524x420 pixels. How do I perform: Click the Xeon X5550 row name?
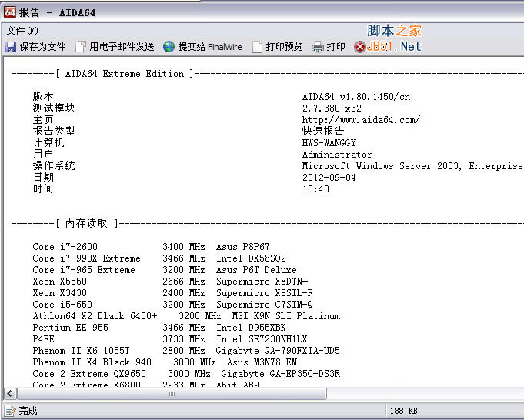pyautogui.click(x=59, y=282)
